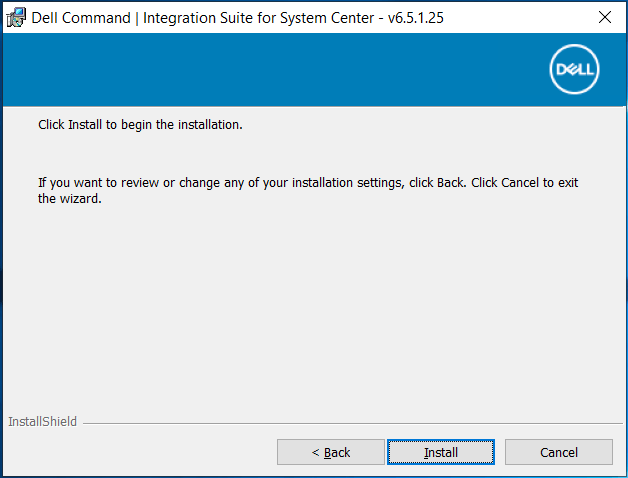
Task: Close the installer window with X
Action: point(604,17)
